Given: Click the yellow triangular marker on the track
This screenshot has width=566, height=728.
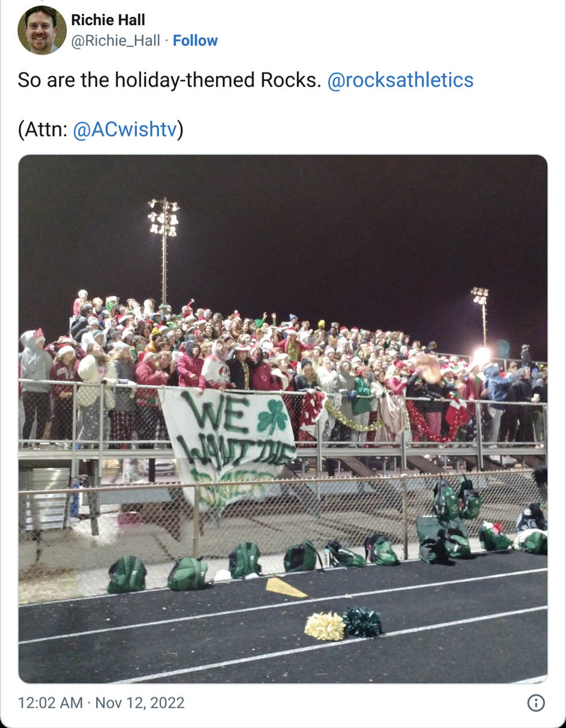Looking at the screenshot, I should (x=285, y=587).
